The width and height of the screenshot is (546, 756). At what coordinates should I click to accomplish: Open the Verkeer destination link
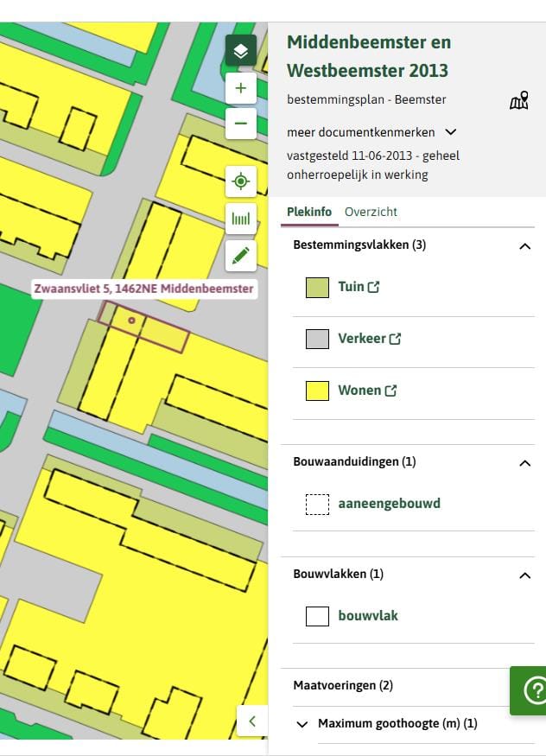370,339
